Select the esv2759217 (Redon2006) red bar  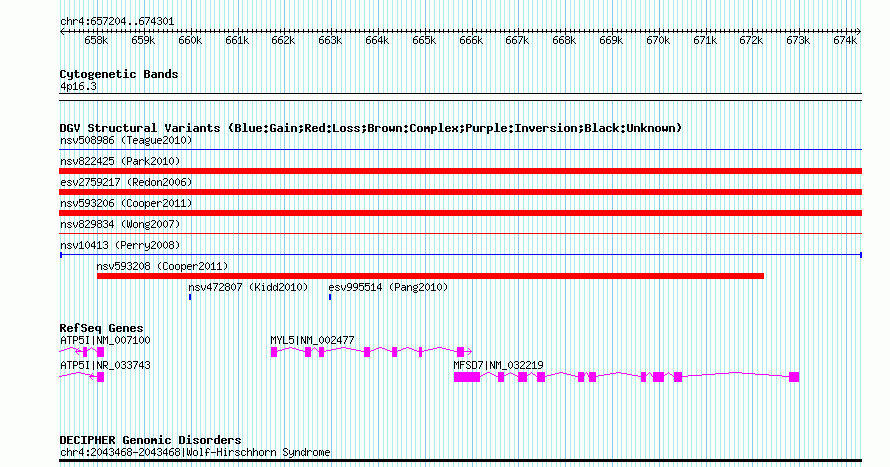tap(460, 192)
